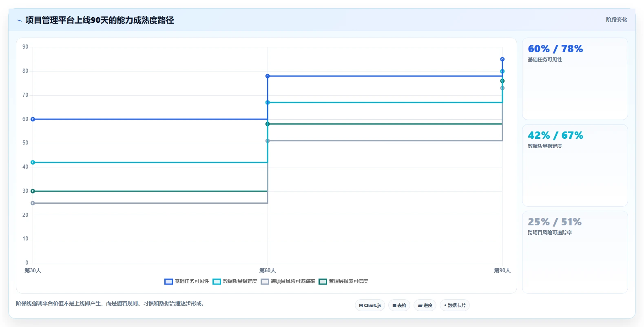Select the blue data point at 78 on 第60天
644x327 pixels.
pos(268,76)
